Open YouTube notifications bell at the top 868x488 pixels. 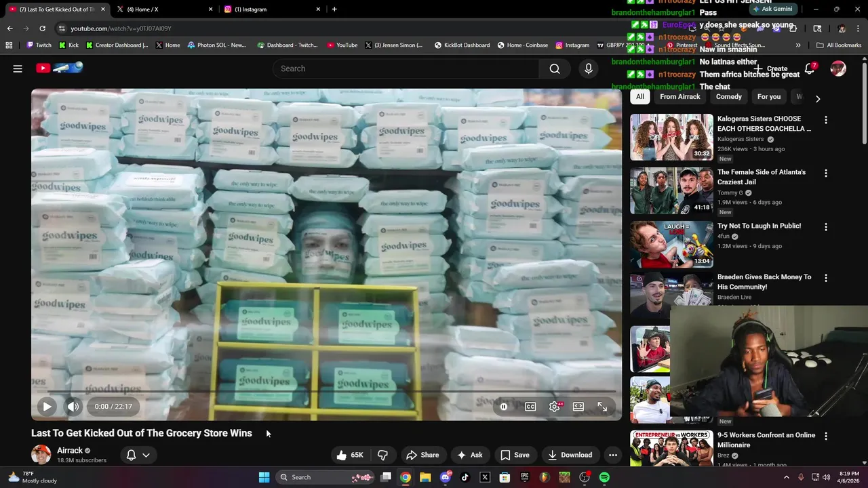pos(810,68)
